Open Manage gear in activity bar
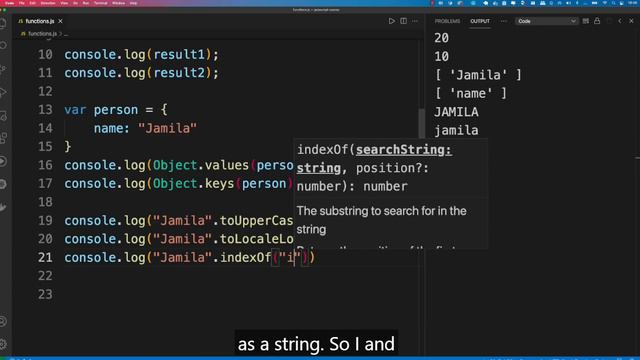The image size is (640, 360). tap(3, 344)
